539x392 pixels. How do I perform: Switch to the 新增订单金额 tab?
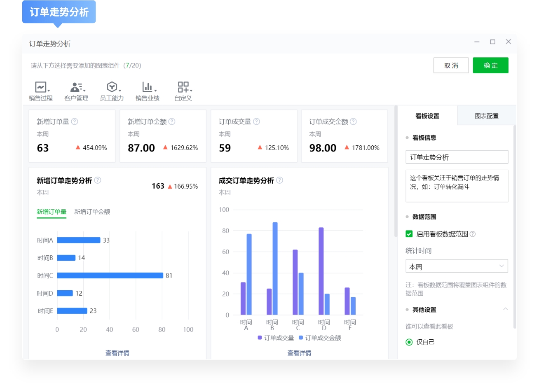click(91, 212)
